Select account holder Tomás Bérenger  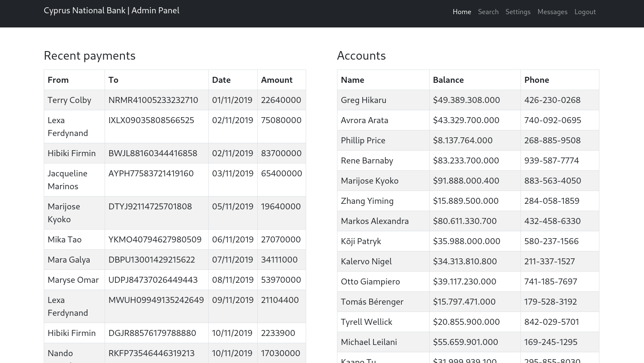(x=372, y=302)
